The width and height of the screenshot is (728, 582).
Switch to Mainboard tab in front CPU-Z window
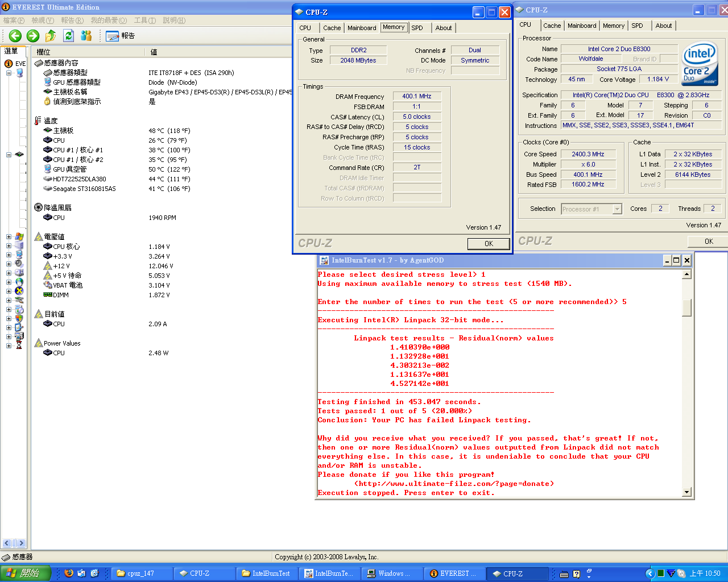[362, 28]
